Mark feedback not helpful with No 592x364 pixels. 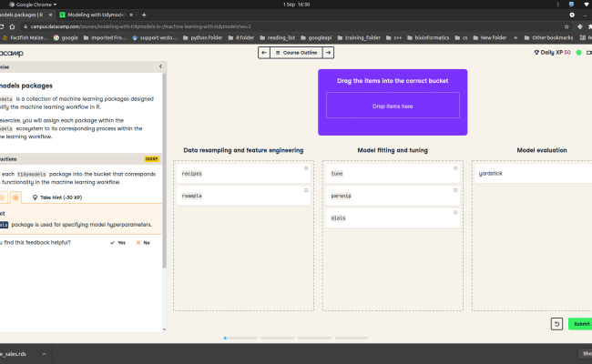pyautogui.click(x=143, y=243)
